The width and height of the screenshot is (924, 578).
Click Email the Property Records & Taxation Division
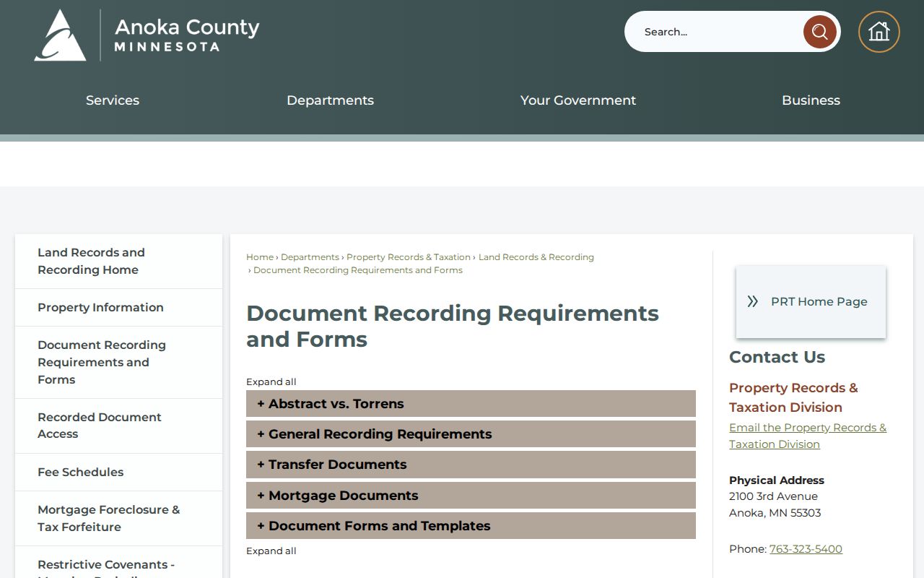coord(808,436)
